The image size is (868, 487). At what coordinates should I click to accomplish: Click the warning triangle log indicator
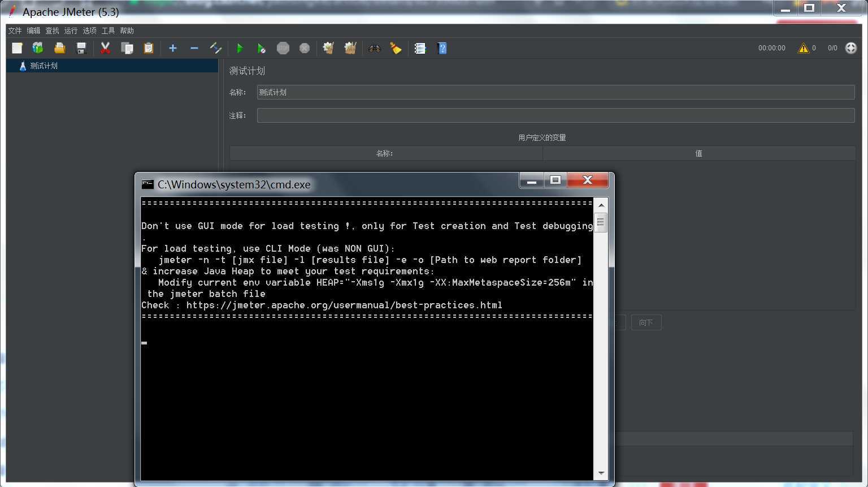point(803,48)
